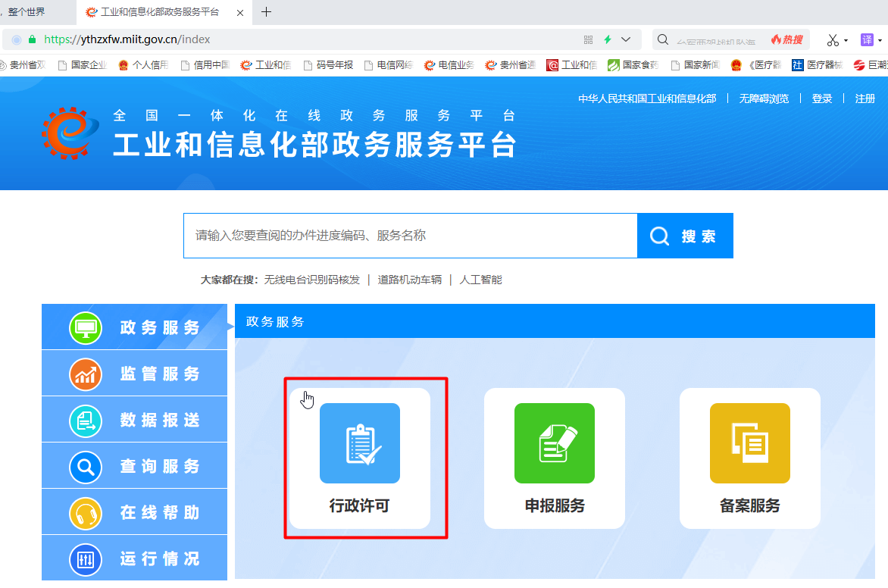Select 运行情况 in the left sidebar
Viewport: 888px width, 588px height.
click(x=134, y=558)
